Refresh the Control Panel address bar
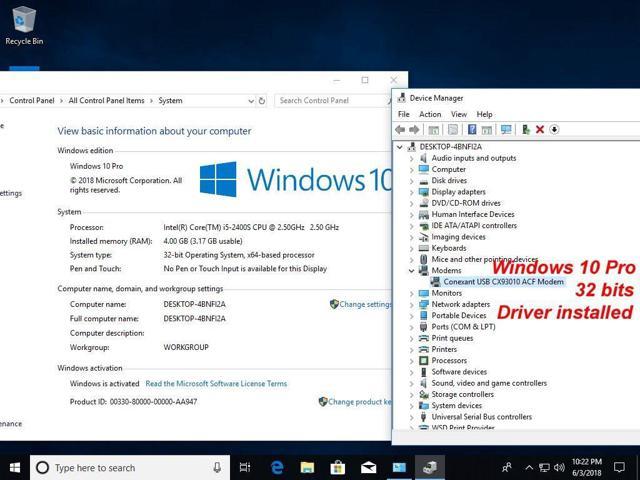 pyautogui.click(x=262, y=101)
